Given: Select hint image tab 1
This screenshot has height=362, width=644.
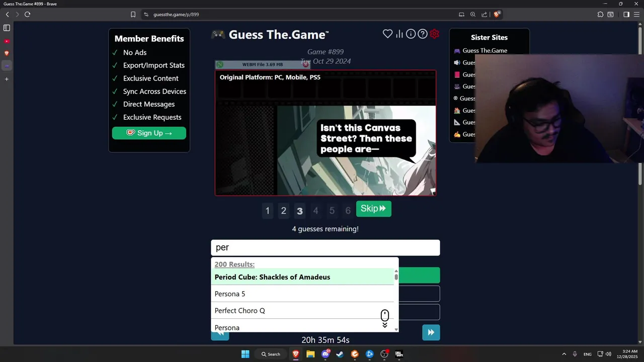Looking at the screenshot, I should tap(267, 211).
